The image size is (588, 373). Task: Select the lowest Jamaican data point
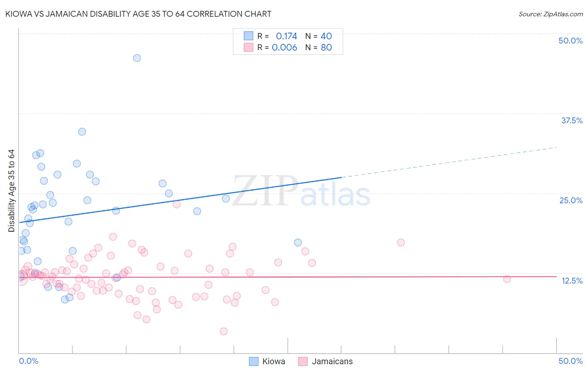tap(224, 332)
